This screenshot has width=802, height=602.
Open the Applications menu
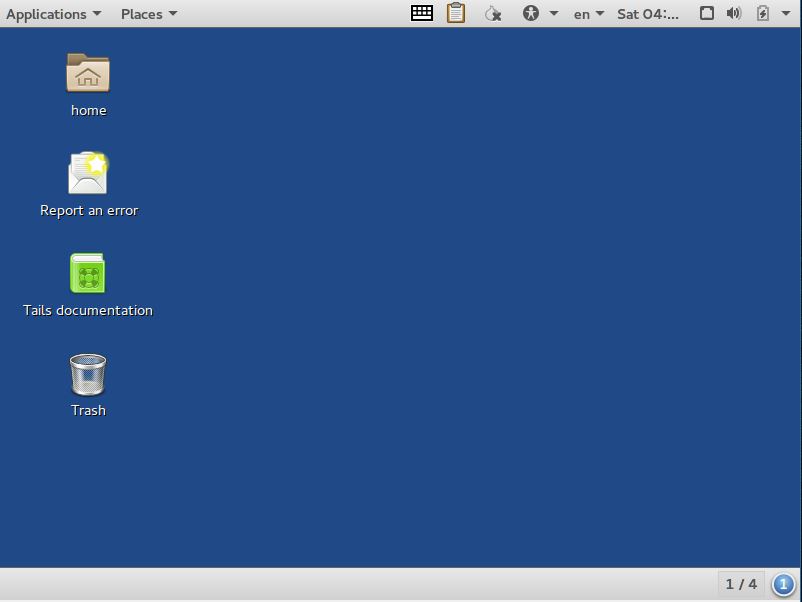click(53, 14)
